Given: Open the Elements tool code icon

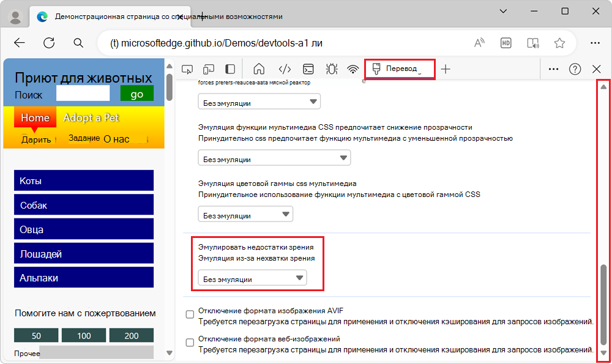Looking at the screenshot, I should coord(285,70).
